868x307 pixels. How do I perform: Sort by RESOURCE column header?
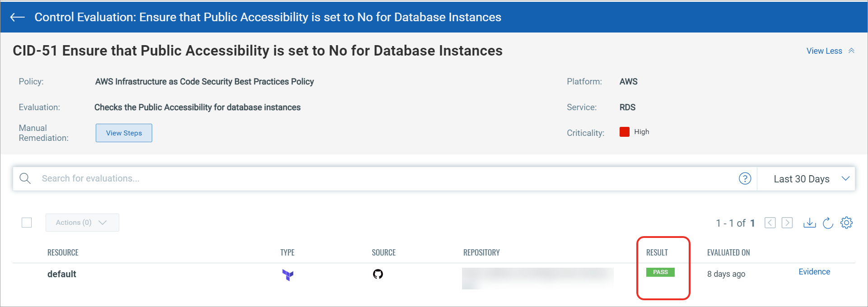coord(63,252)
